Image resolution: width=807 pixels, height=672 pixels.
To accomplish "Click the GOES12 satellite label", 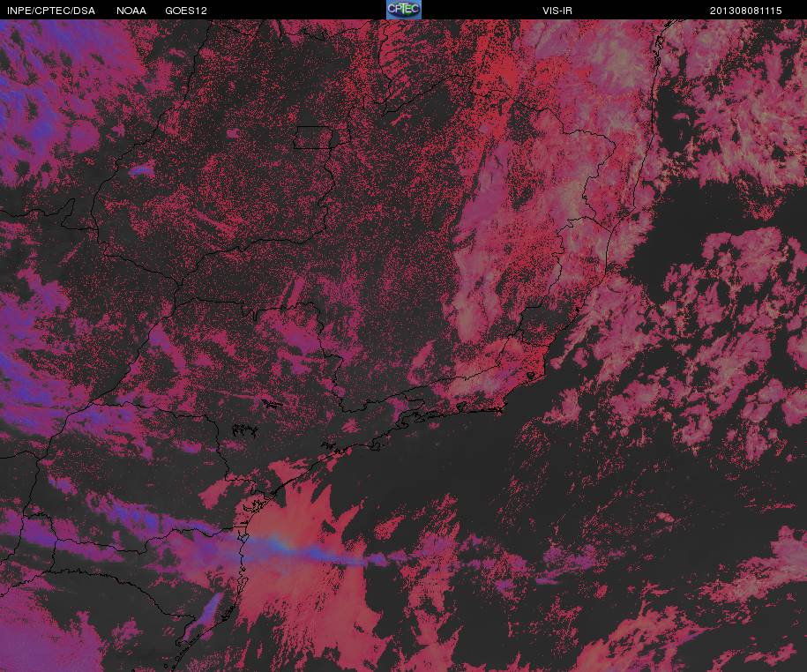I will click(186, 11).
